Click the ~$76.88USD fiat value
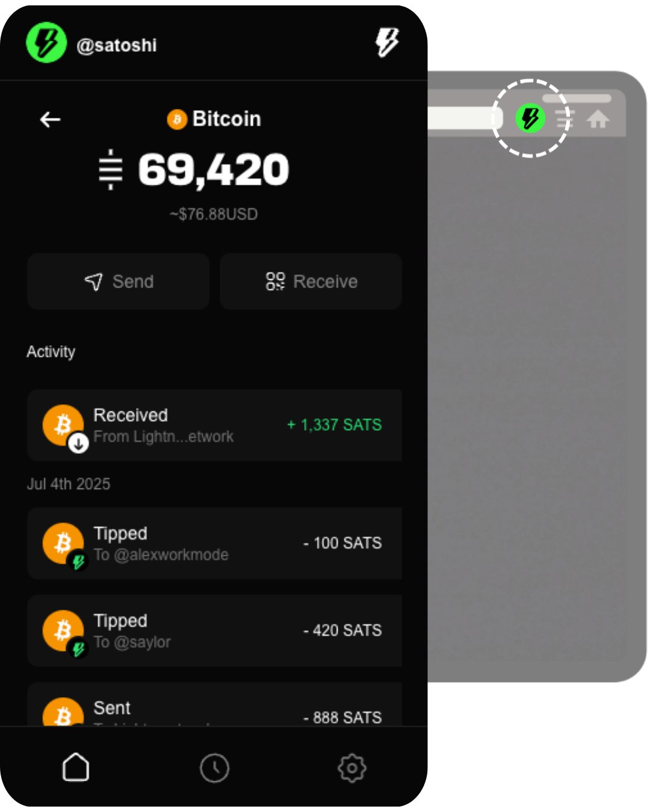Image resolution: width=650 pixels, height=812 pixels. 214,214
